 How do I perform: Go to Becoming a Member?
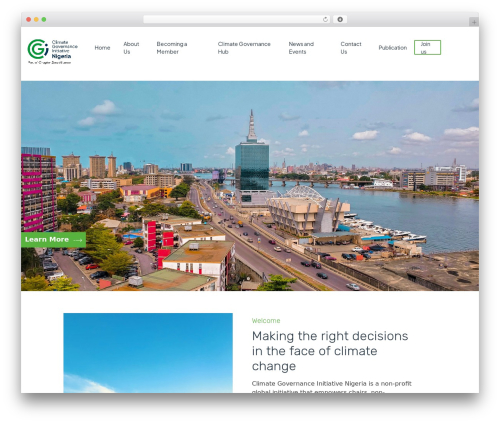tap(172, 48)
